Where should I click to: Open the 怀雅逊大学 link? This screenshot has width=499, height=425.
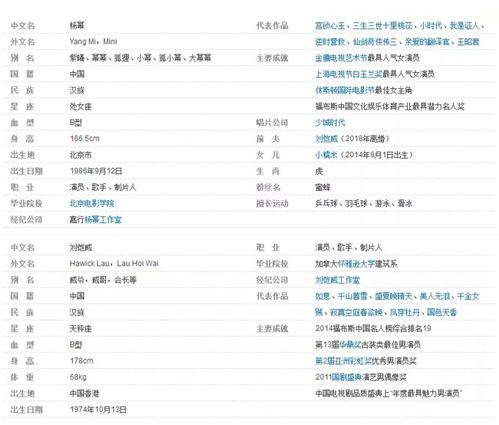(x=356, y=264)
